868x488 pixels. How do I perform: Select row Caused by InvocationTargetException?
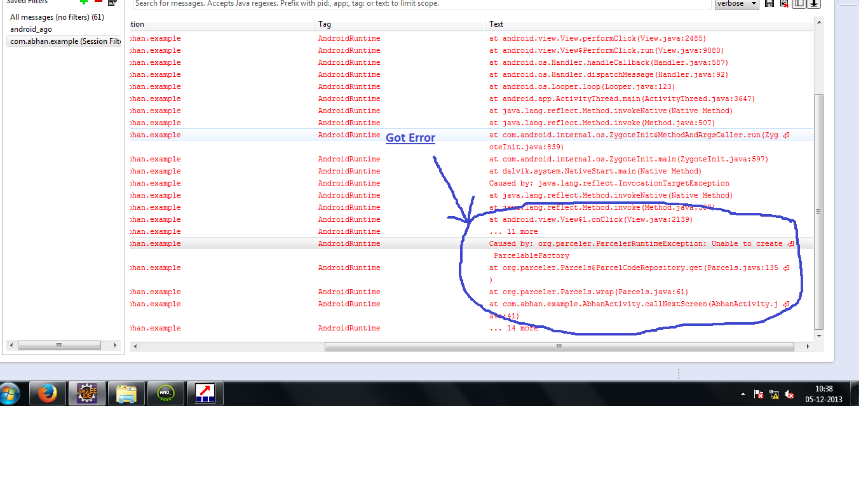[x=471, y=183]
